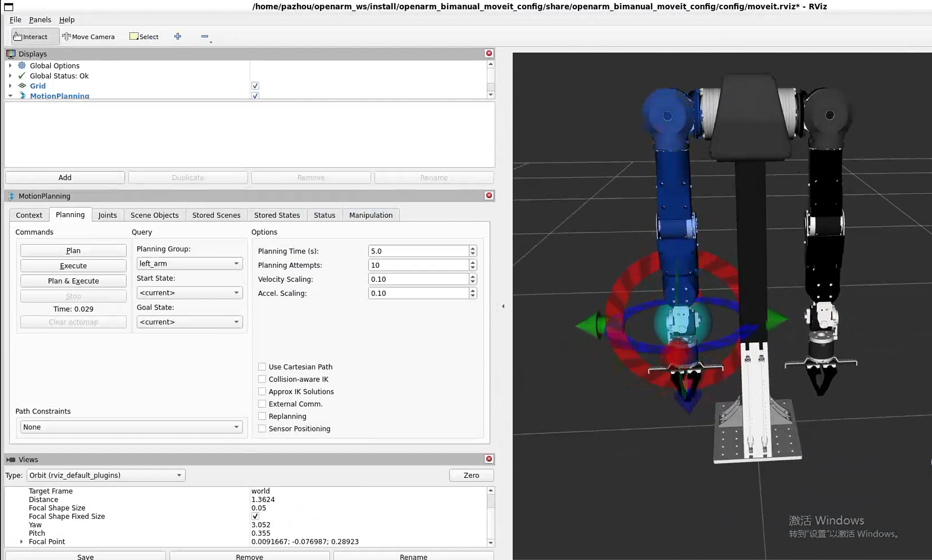Viewport: 932px width, 560px height.
Task: Toggle the Grid display checkbox
Action: tap(255, 86)
